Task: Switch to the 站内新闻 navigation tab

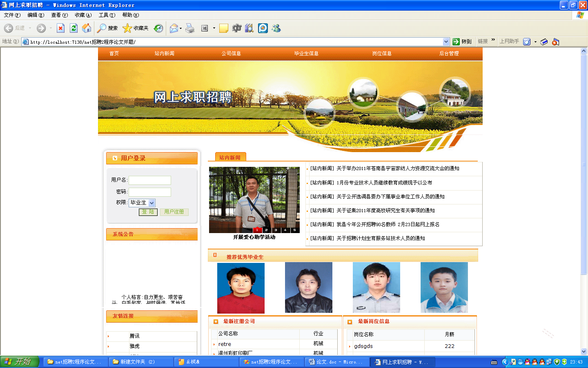Action: pos(164,53)
